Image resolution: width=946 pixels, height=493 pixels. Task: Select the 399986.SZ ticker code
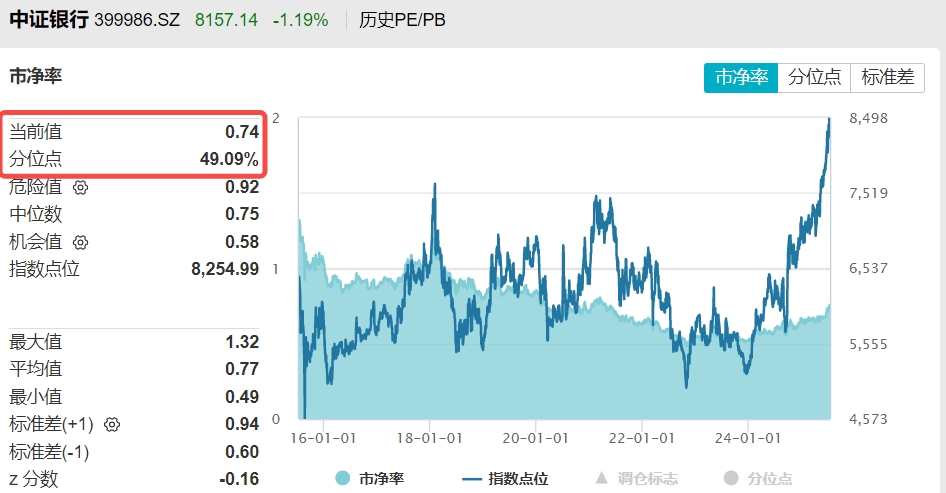click(x=137, y=20)
